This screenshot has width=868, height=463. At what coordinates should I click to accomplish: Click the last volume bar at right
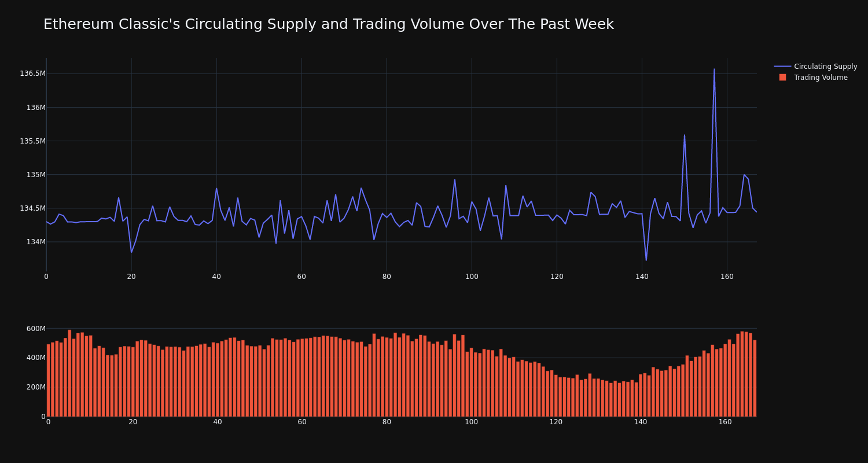pos(755,378)
